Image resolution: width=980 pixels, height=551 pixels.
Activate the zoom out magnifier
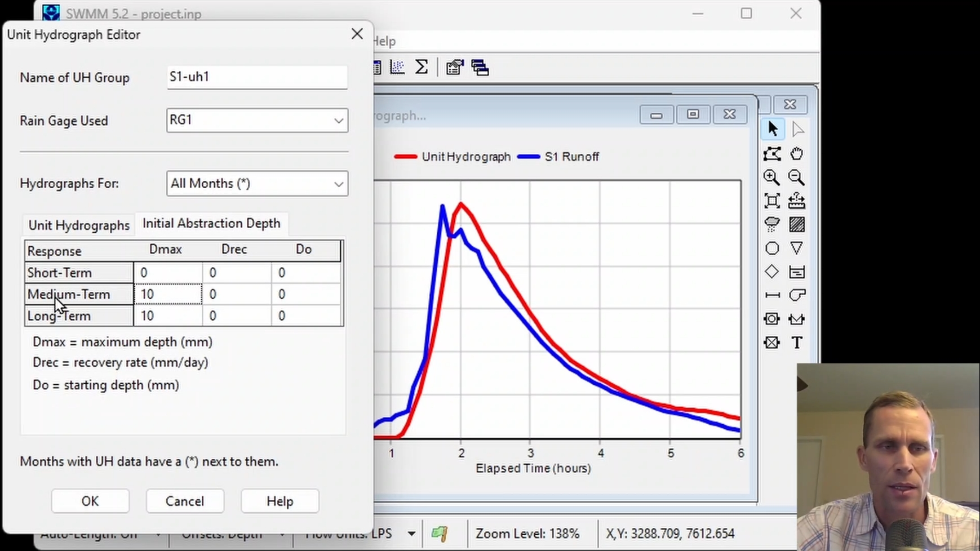coord(797,177)
